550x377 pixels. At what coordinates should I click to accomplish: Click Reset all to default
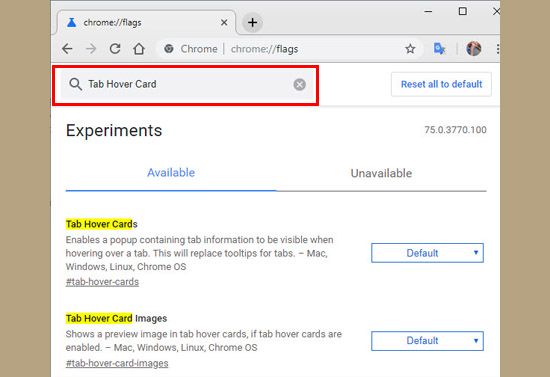(x=441, y=84)
